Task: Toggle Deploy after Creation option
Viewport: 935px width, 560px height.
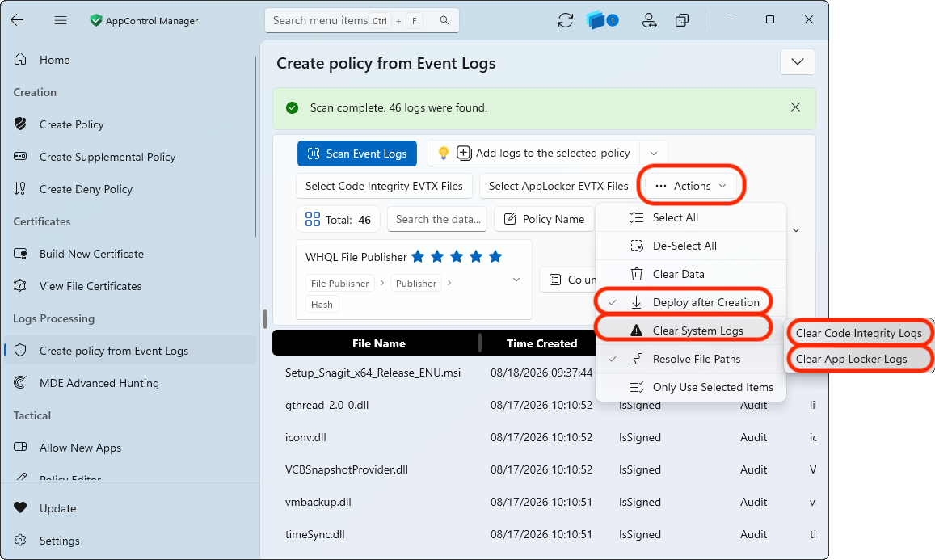Action: (690, 302)
